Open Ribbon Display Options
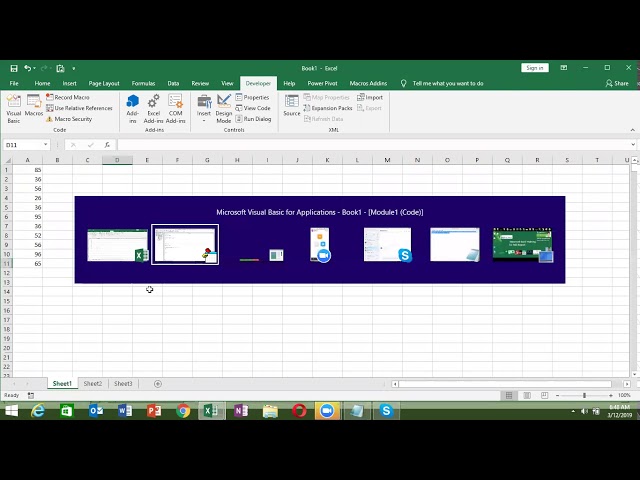Screen dimensions: 640x480 coord(564,68)
